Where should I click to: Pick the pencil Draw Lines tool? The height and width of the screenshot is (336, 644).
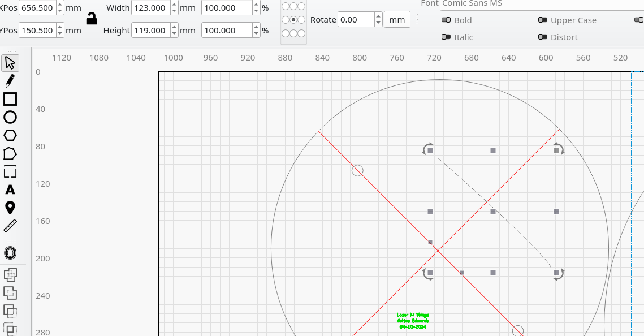10,81
